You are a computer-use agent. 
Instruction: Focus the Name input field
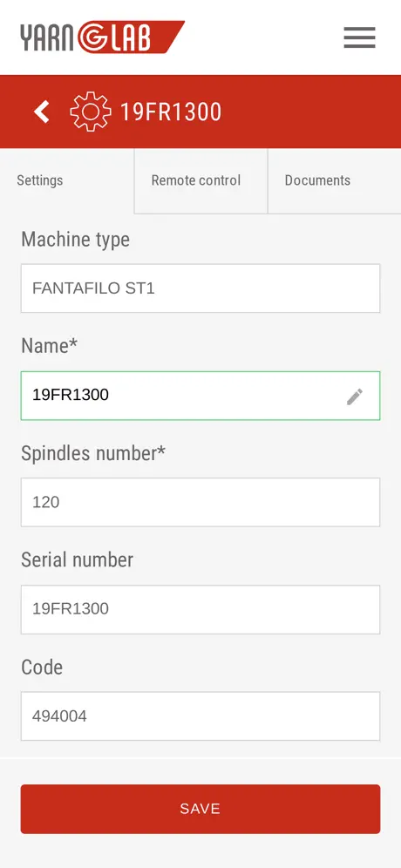[x=200, y=396]
